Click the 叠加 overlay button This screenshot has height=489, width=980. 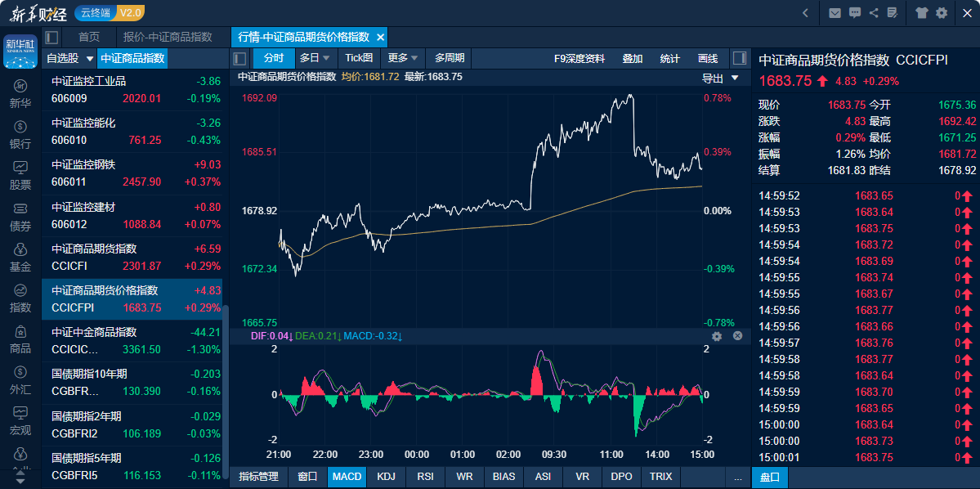pyautogui.click(x=633, y=59)
